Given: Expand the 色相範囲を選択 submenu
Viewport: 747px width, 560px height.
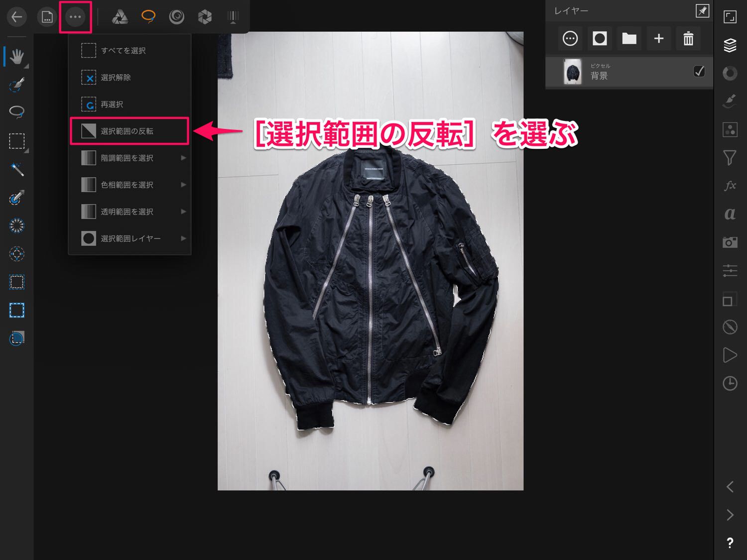Looking at the screenshot, I should (x=183, y=185).
